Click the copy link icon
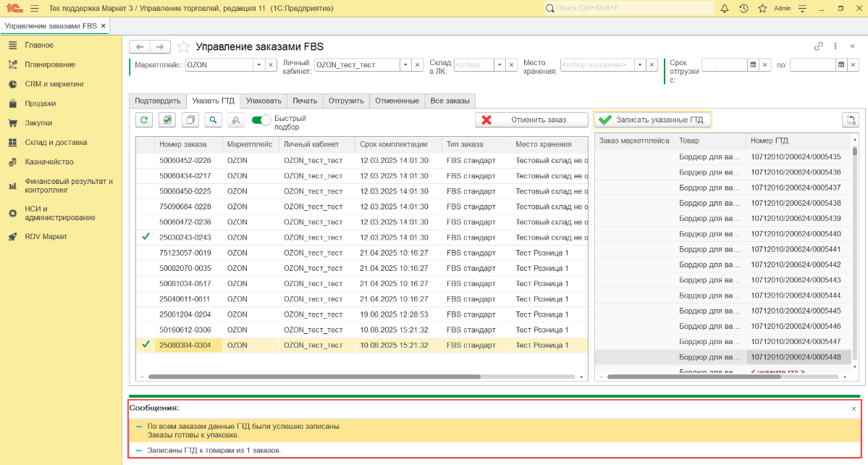Image resolution: width=868 pixels, height=465 pixels. 819,46
